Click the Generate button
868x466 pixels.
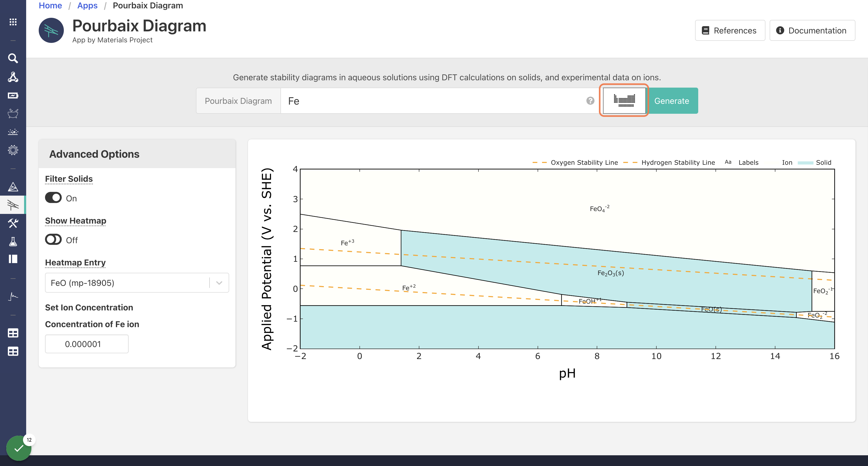point(671,101)
